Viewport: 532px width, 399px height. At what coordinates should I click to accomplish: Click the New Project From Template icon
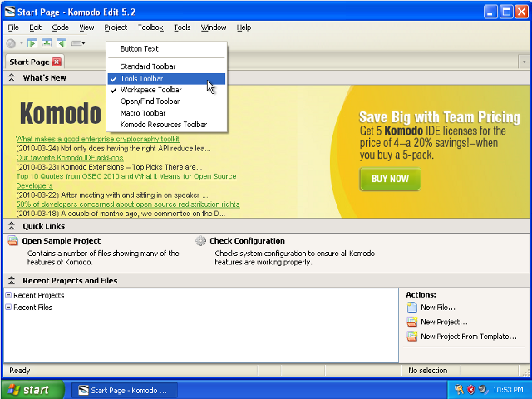point(412,336)
